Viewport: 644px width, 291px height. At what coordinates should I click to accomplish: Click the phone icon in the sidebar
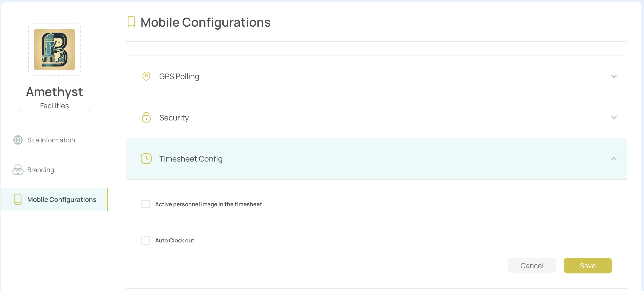click(x=18, y=200)
